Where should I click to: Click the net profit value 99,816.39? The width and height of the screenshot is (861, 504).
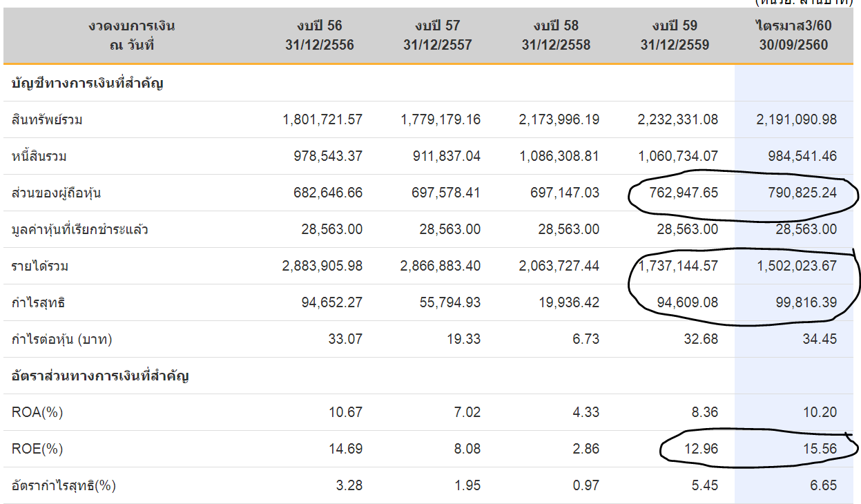tap(802, 302)
